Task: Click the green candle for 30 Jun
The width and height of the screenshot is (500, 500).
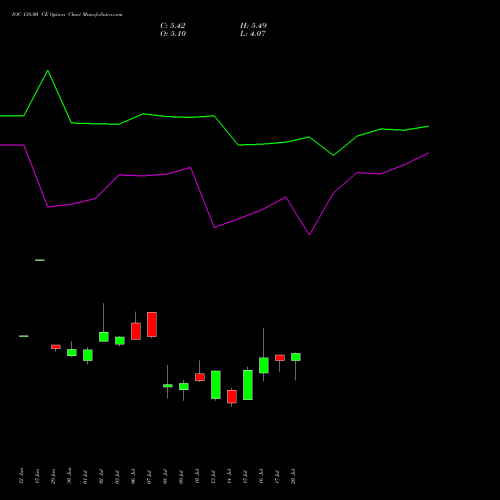Action: click(x=72, y=352)
